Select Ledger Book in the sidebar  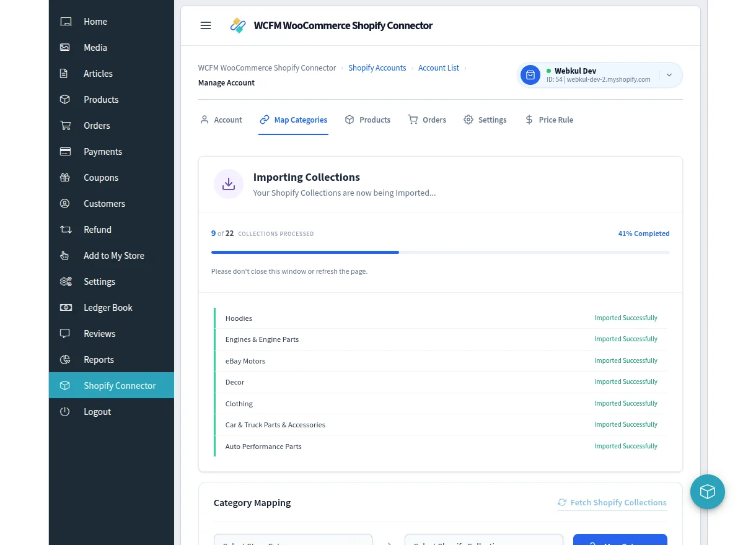point(112,308)
